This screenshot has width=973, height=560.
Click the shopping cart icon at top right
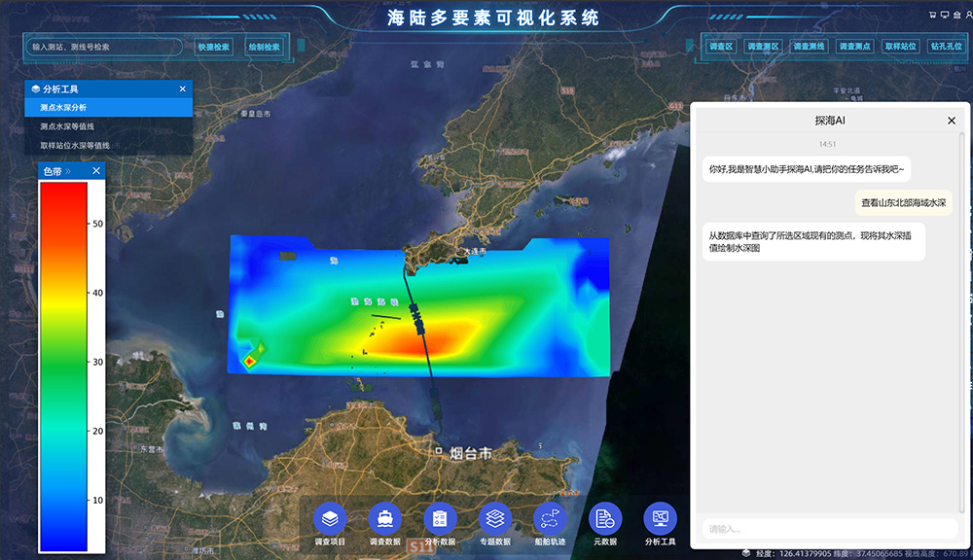932,15
